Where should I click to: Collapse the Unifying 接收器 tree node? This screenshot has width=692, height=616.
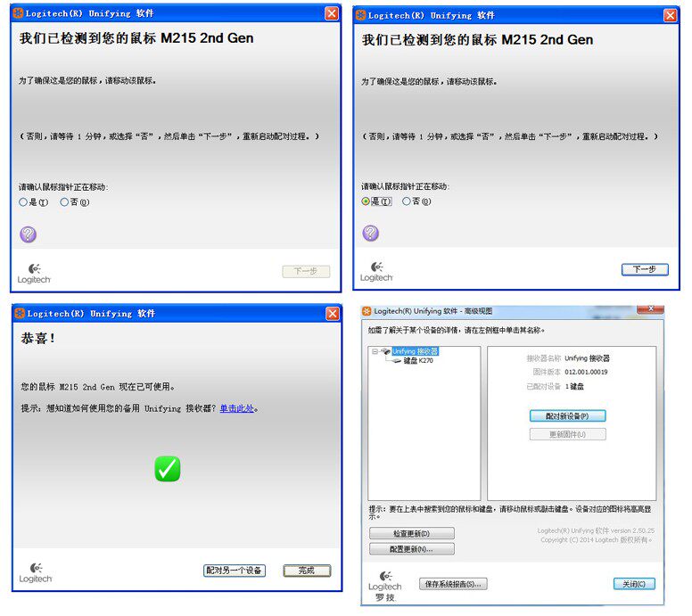375,351
